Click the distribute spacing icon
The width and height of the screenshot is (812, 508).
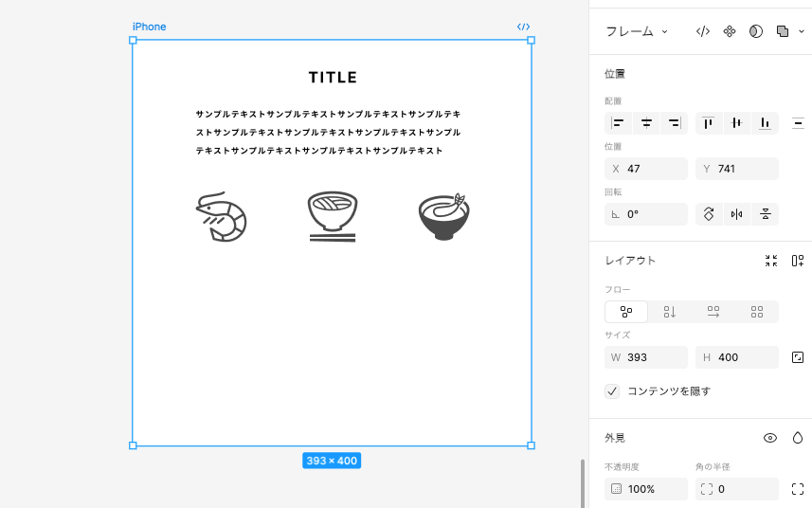pyautogui.click(x=798, y=123)
